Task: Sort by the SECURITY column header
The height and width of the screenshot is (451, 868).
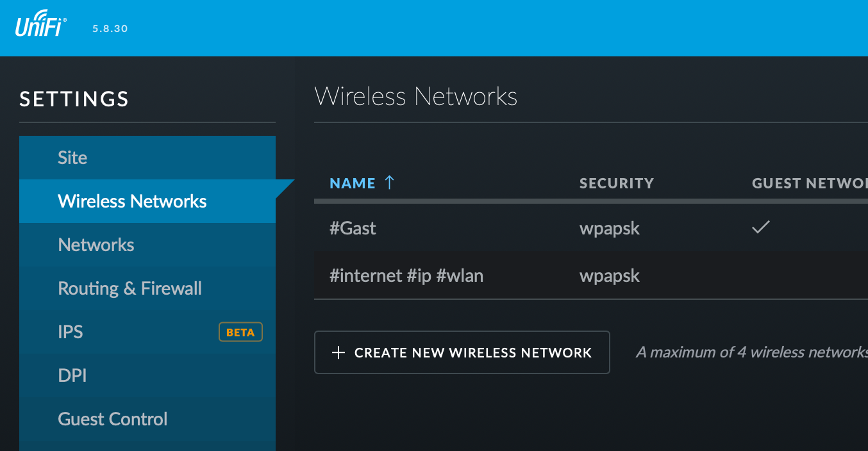Action: [x=616, y=183]
